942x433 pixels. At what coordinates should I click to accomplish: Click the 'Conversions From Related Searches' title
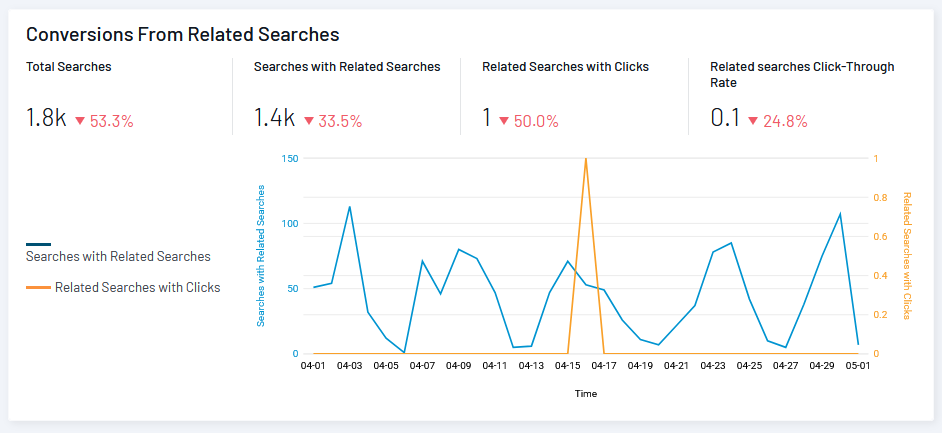click(x=183, y=34)
